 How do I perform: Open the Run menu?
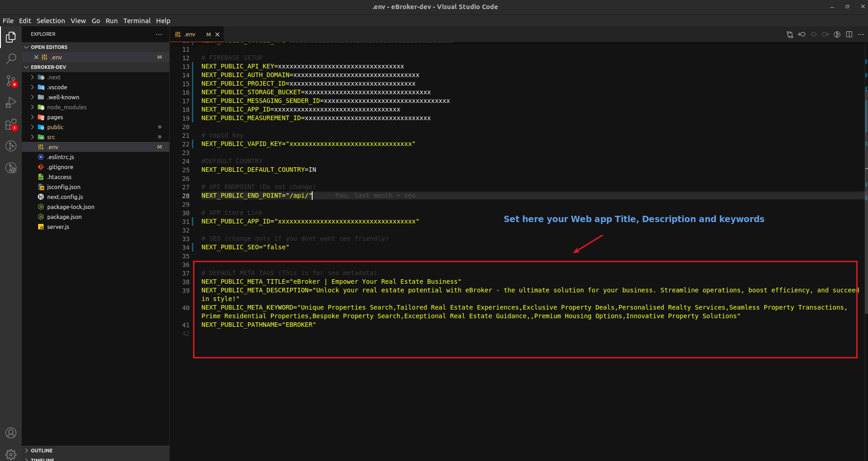[112, 21]
